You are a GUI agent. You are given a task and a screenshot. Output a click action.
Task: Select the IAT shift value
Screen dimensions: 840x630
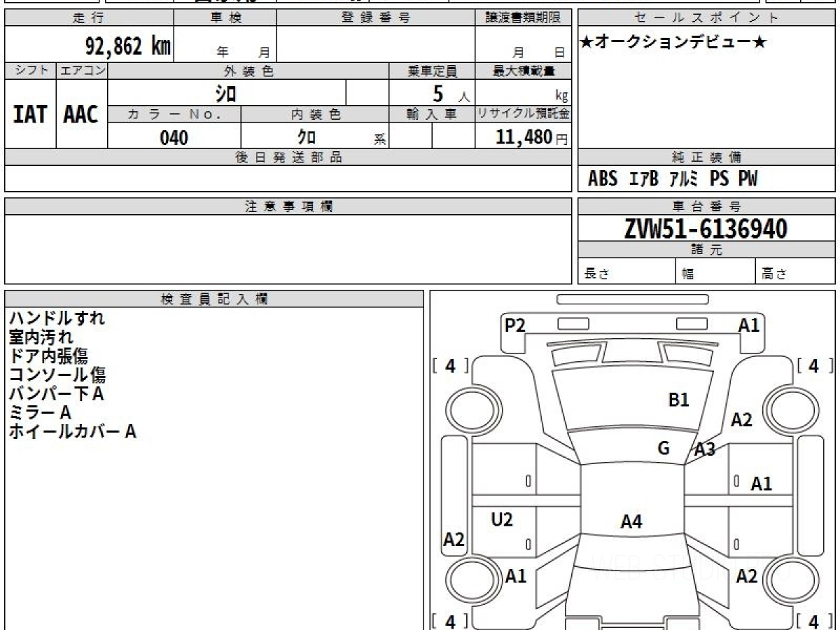pyautogui.click(x=30, y=115)
